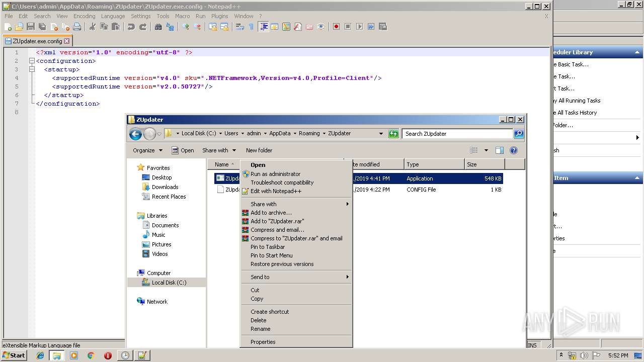Expand the Send to submenu
The image size is (644, 362).
click(296, 277)
